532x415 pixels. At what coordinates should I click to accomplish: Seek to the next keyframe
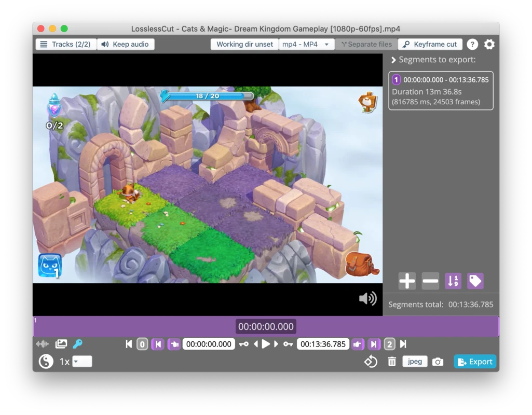point(288,344)
